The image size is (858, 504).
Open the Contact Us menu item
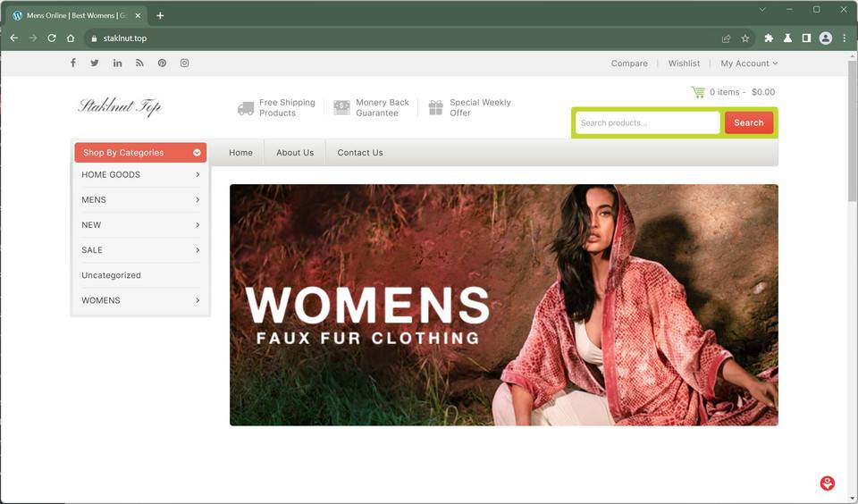click(x=360, y=153)
